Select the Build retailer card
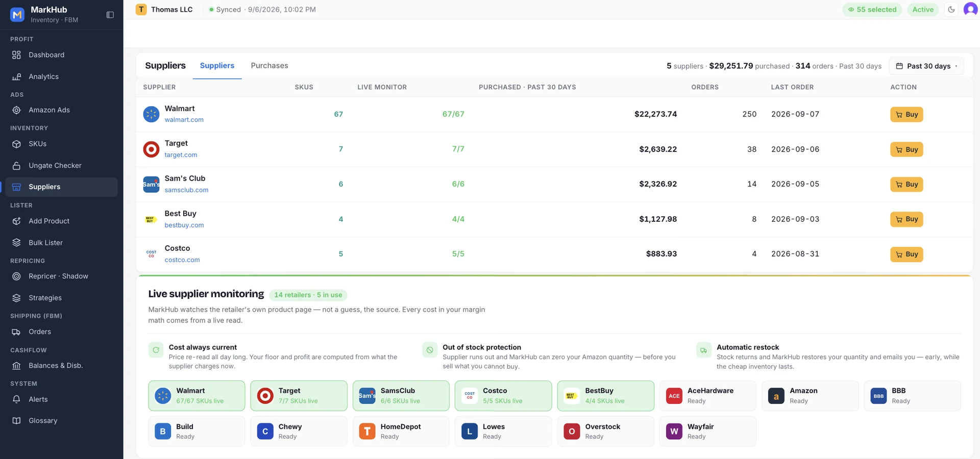The height and width of the screenshot is (459, 980). pyautogui.click(x=197, y=431)
